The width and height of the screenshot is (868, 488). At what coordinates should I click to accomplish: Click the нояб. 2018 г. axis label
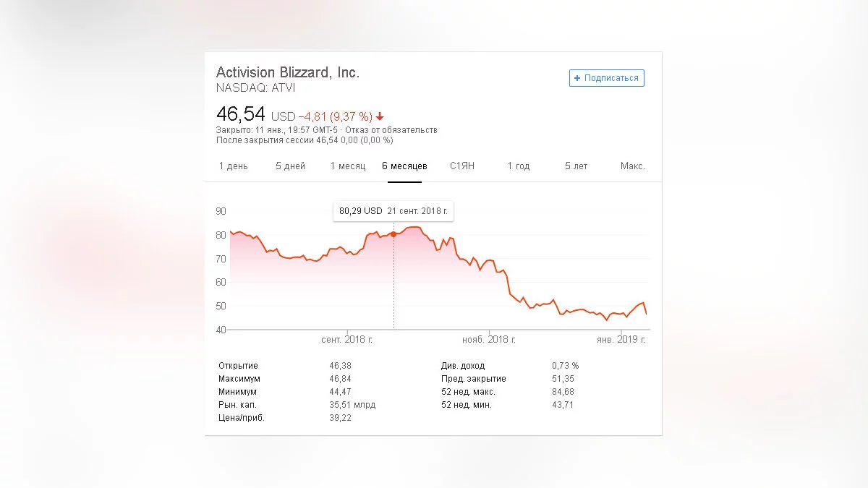tap(489, 339)
